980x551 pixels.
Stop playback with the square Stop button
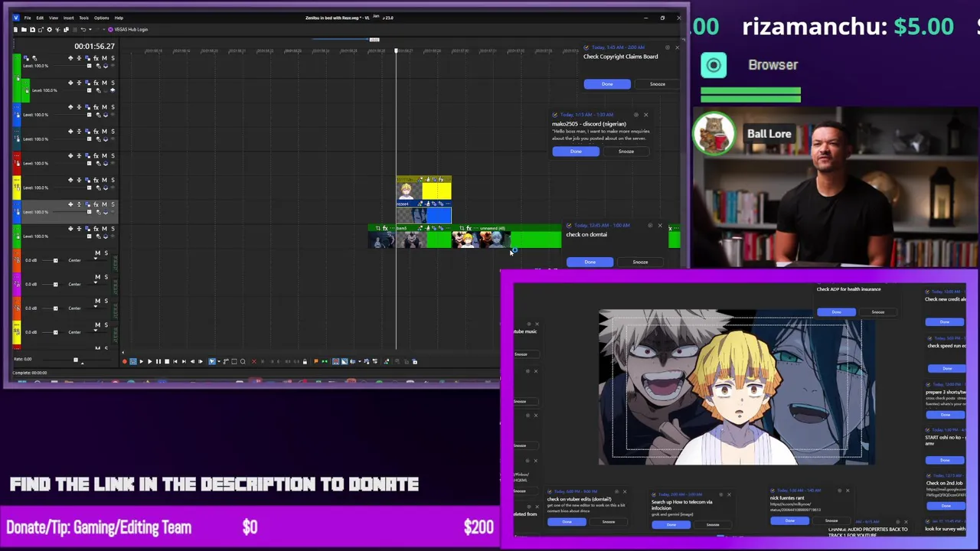tap(167, 361)
